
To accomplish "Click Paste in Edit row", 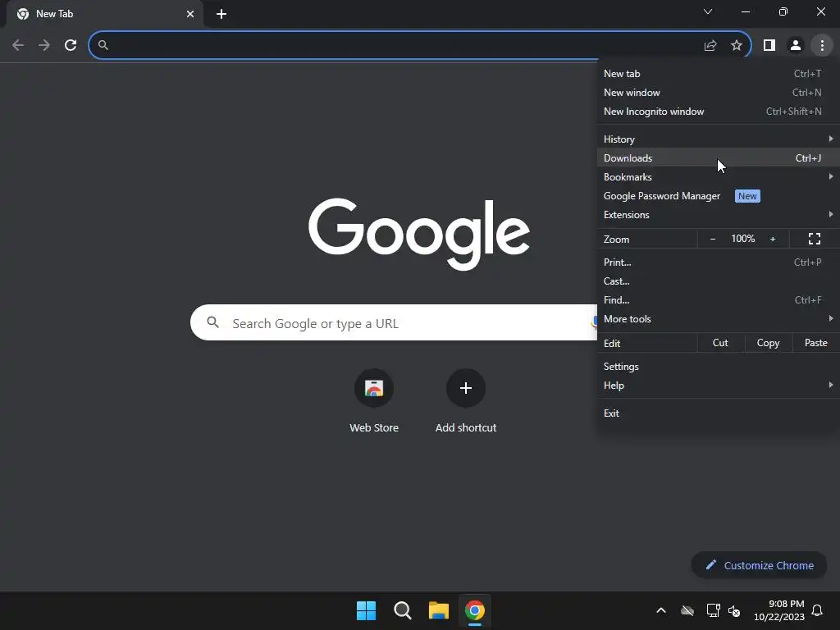I will pos(816,343).
